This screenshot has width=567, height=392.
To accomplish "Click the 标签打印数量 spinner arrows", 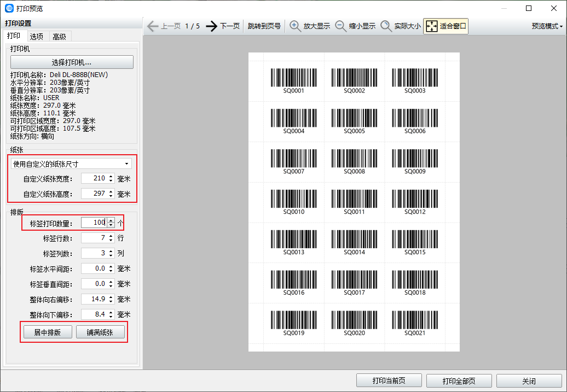I will tap(111, 222).
